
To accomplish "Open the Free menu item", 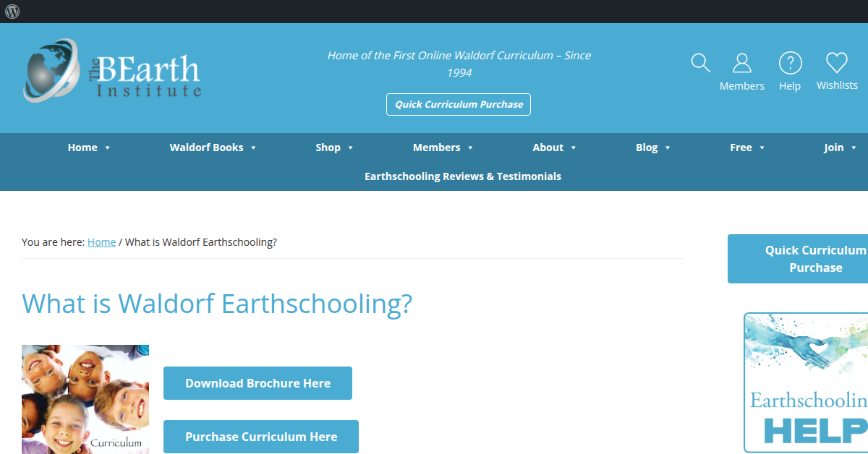I will pyautogui.click(x=741, y=147).
